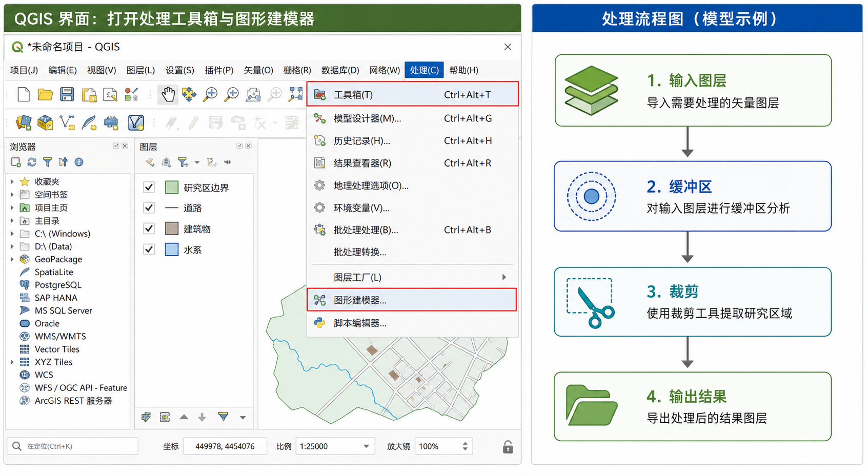The height and width of the screenshot is (476, 868).
Task: Open 图层工厂(L) submenu arrow
Action: tap(504, 277)
